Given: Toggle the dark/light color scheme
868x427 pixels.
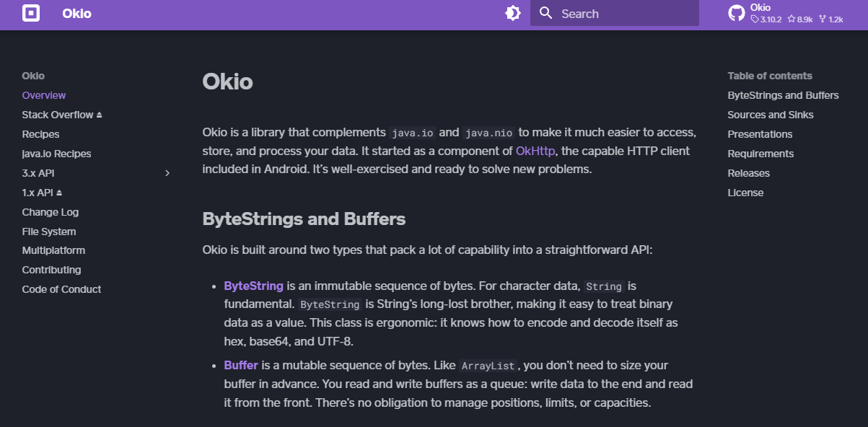Looking at the screenshot, I should (513, 14).
